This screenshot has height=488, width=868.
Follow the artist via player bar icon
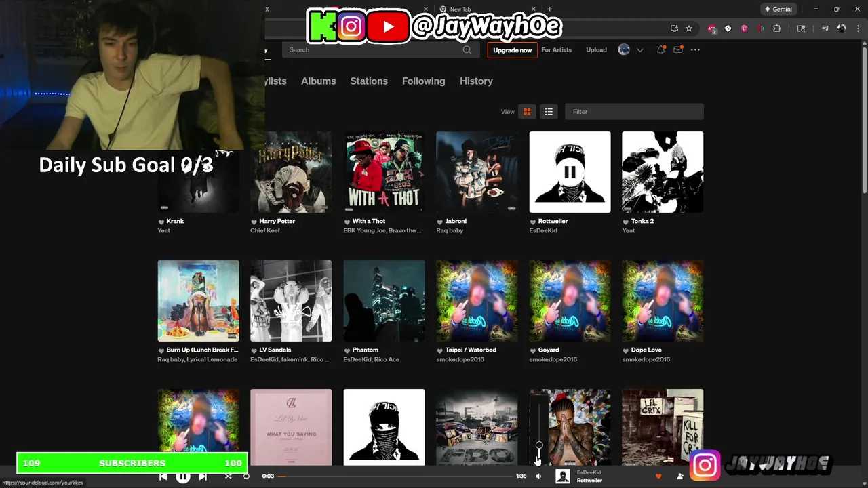[x=680, y=476]
